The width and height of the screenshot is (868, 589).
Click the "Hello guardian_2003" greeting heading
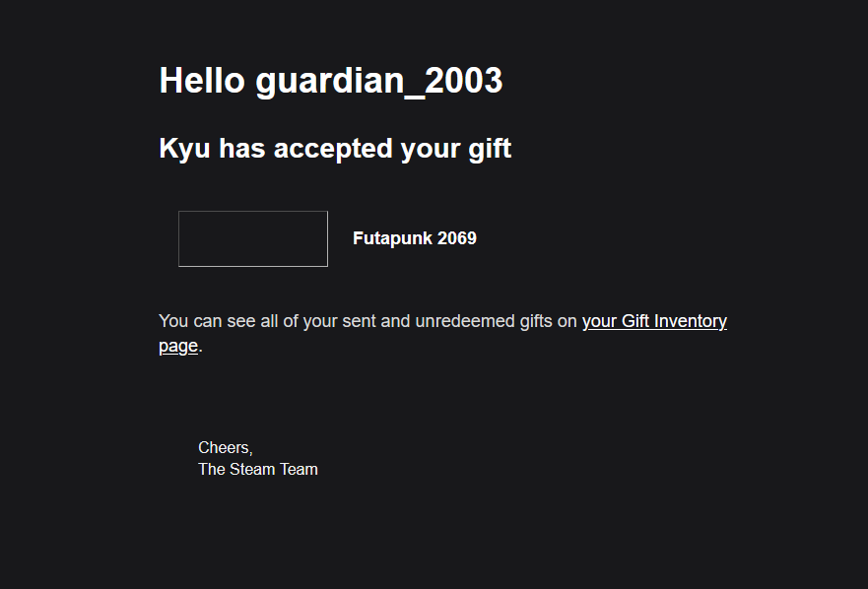tap(330, 81)
